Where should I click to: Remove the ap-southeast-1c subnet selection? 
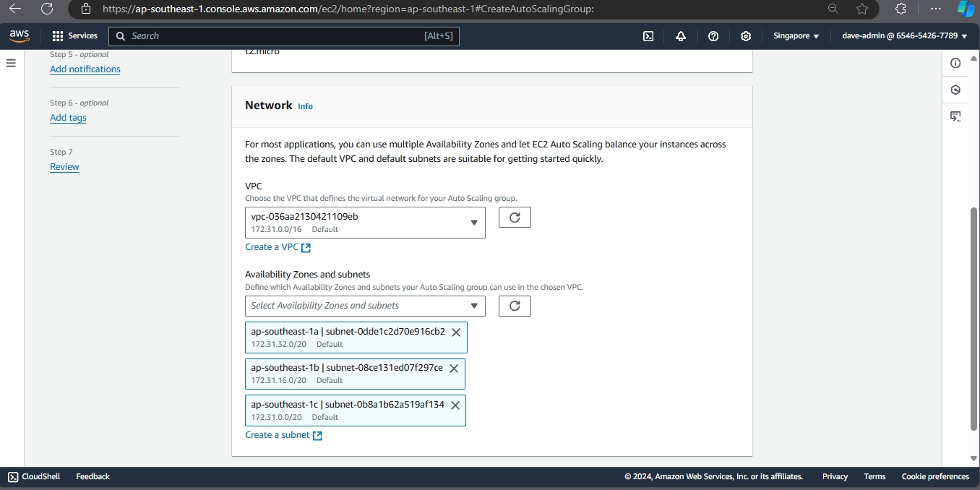tap(455, 405)
